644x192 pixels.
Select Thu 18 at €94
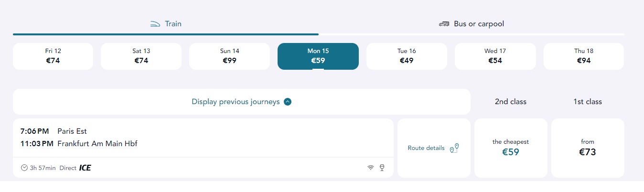coord(583,56)
